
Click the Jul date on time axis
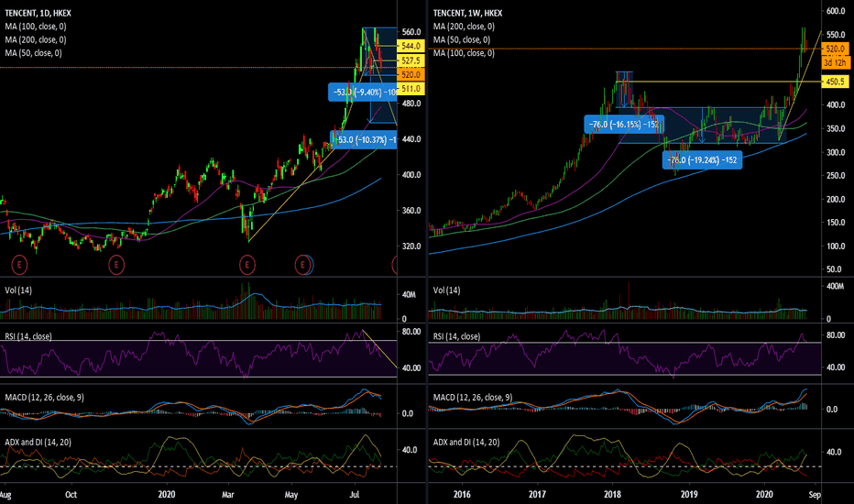(x=355, y=495)
